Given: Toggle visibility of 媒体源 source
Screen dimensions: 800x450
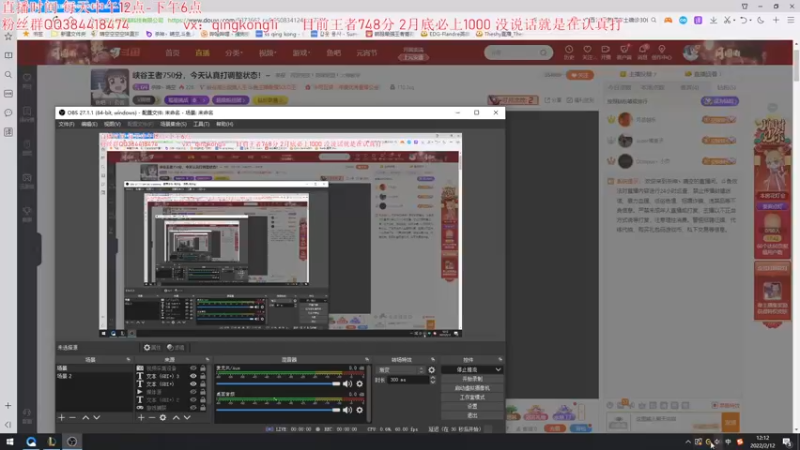Looking at the screenshot, I should pyautogui.click(x=193, y=392).
